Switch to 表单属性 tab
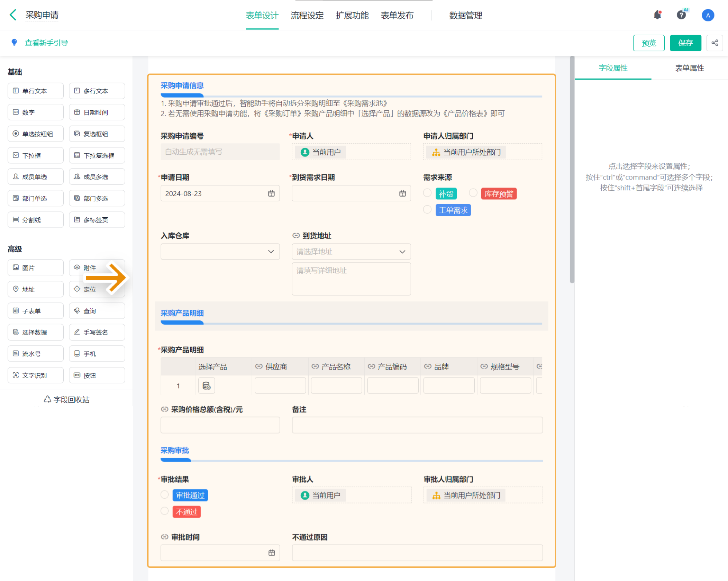The height and width of the screenshot is (581, 728). pyautogui.click(x=689, y=68)
